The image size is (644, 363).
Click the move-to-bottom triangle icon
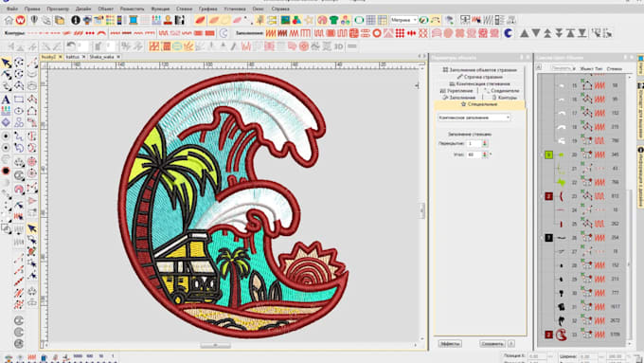tap(582, 33)
